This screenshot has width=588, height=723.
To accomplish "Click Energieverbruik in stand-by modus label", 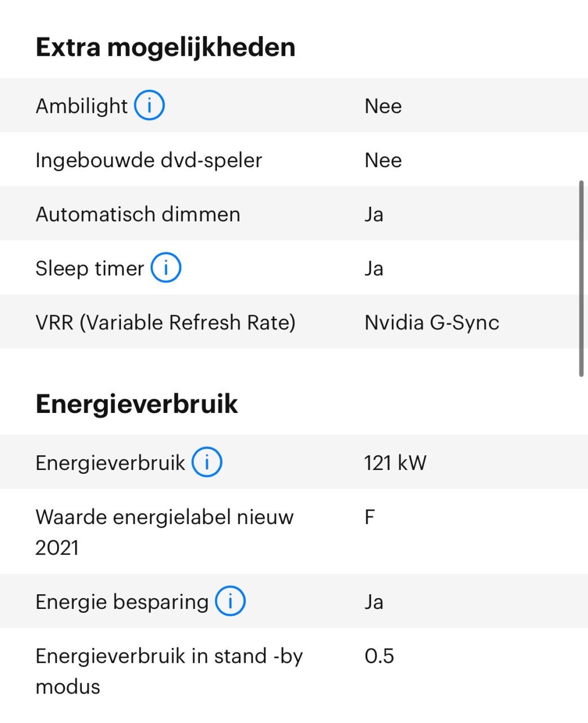I will (x=169, y=671).
